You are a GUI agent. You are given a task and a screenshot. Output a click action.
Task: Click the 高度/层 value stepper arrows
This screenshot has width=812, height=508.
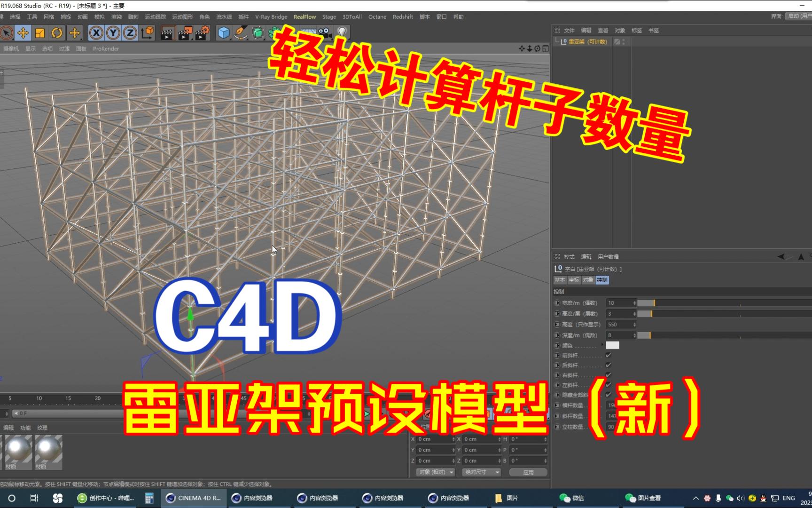tap(634, 314)
